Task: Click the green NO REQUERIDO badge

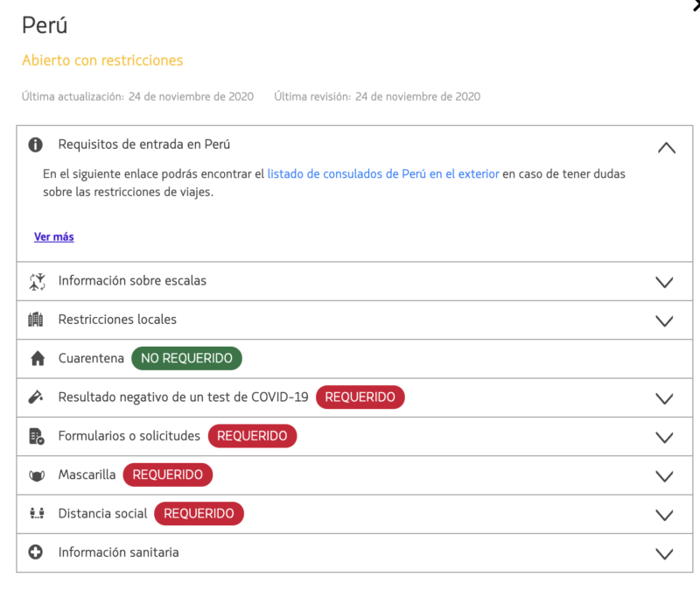Action: 186,358
